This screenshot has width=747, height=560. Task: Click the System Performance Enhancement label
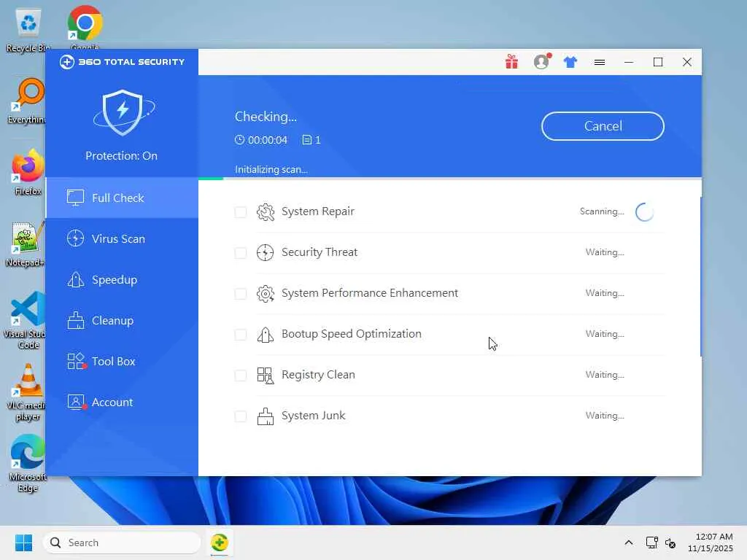(x=370, y=293)
